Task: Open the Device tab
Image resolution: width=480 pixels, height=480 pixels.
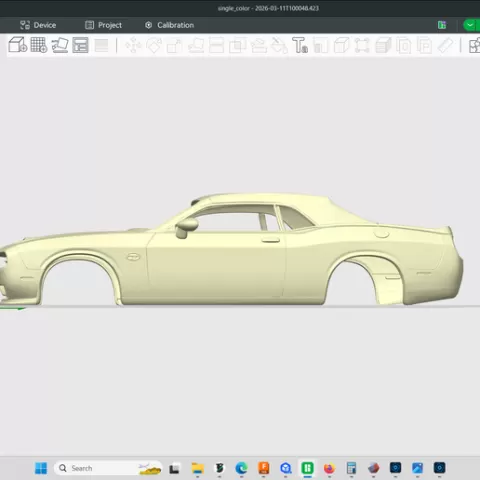Action: click(38, 25)
